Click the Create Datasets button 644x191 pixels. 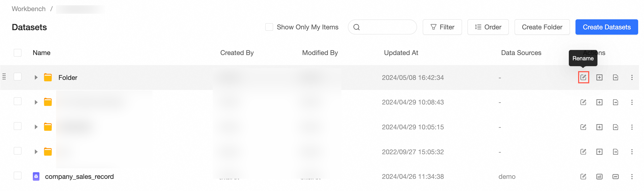point(606,27)
